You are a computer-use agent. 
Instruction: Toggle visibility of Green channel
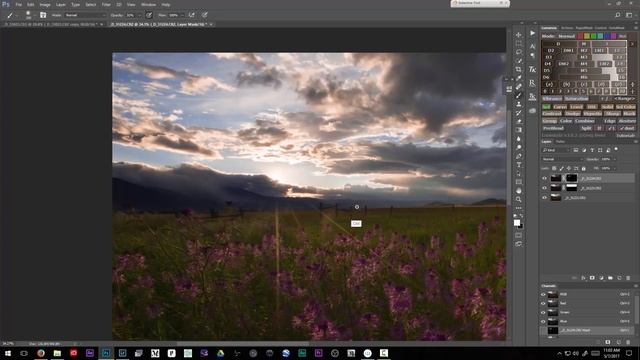pyautogui.click(x=543, y=312)
